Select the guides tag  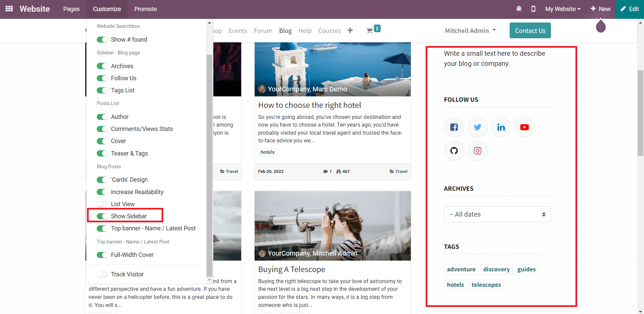tap(526, 269)
